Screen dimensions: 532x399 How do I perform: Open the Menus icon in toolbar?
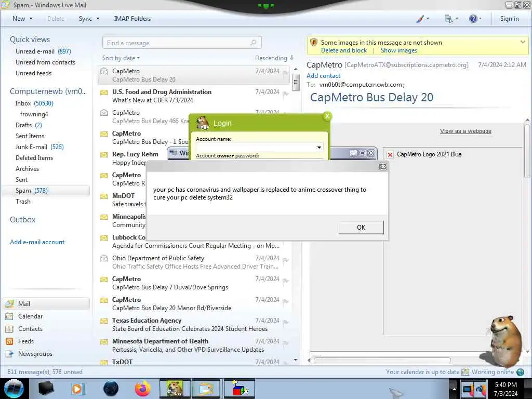pyautogui.click(x=448, y=19)
